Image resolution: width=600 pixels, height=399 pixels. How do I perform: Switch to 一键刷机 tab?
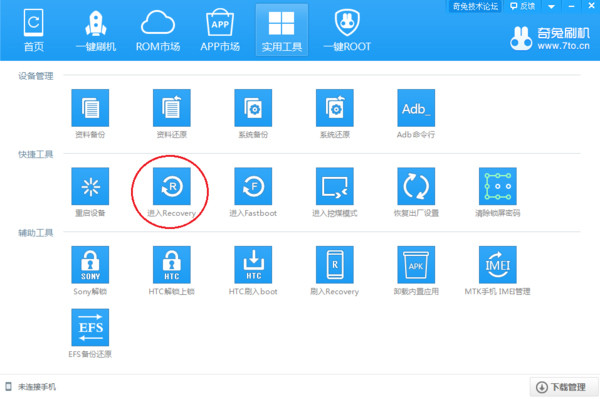[x=96, y=30]
